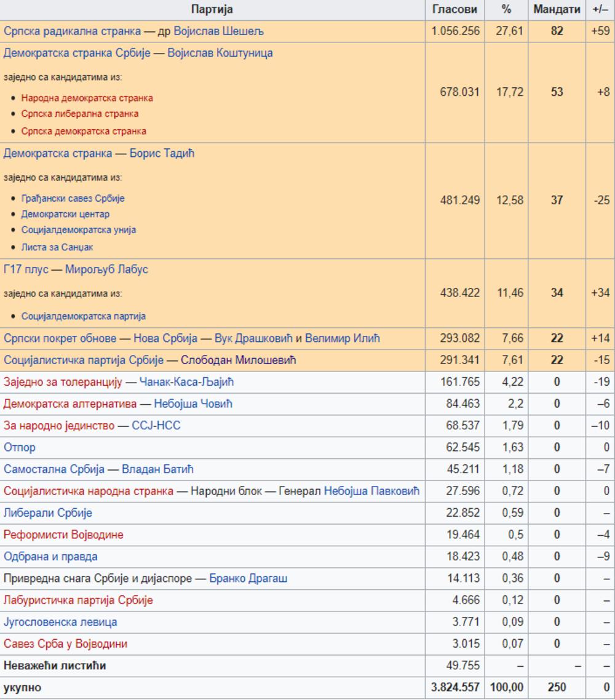Open the Отпор party link
This screenshot has height=700, width=615.
tap(20, 447)
